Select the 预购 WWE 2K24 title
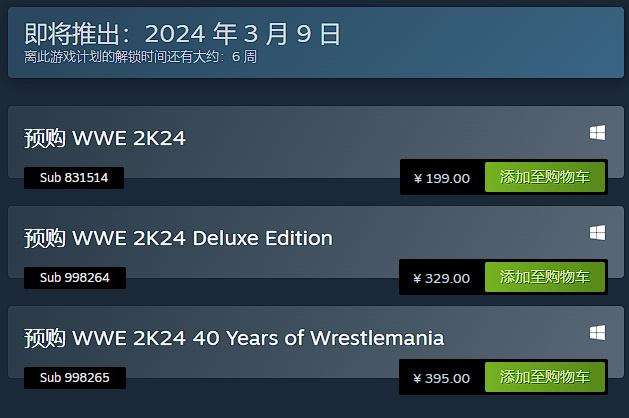The height and width of the screenshot is (418, 629). pos(105,138)
